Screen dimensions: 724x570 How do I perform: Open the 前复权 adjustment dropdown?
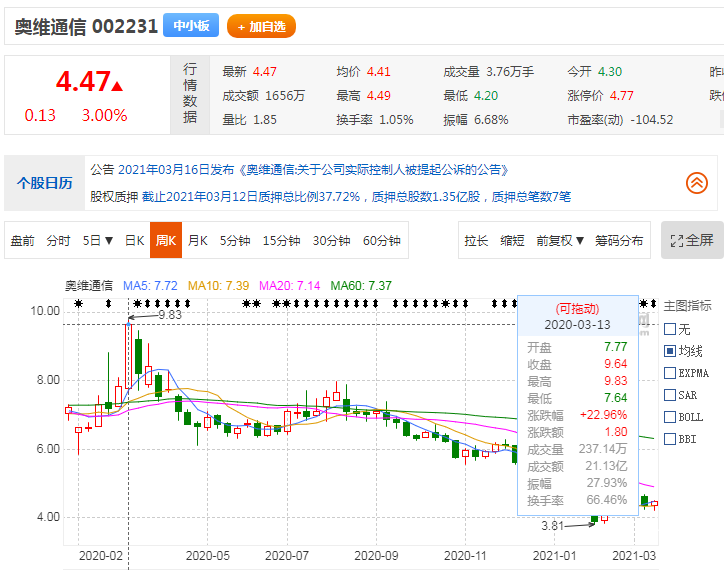[x=560, y=240]
